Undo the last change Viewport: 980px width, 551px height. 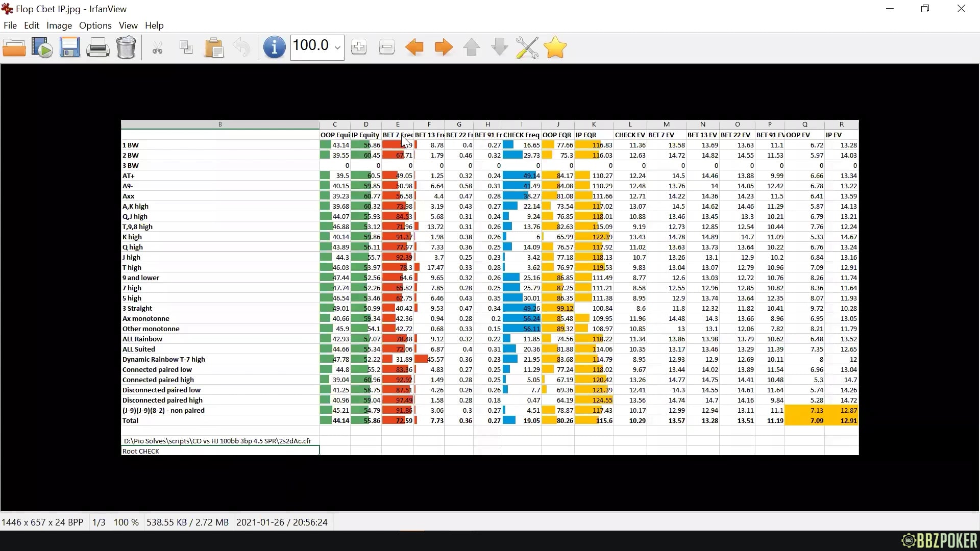(242, 47)
